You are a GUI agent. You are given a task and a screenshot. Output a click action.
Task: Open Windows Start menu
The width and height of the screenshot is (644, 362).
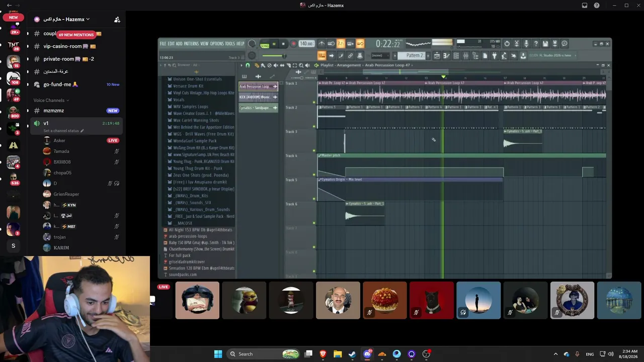[218, 354]
